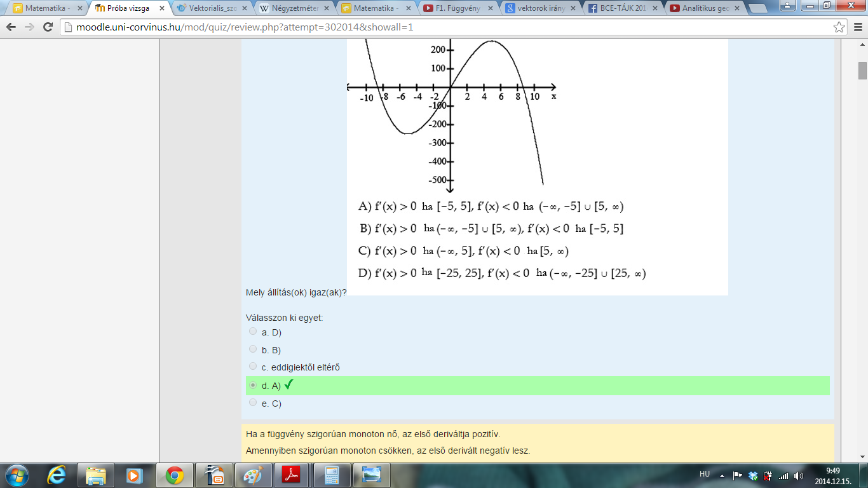Select radio option 'a. D)'
Screen dimensions: 868x488
[253, 331]
